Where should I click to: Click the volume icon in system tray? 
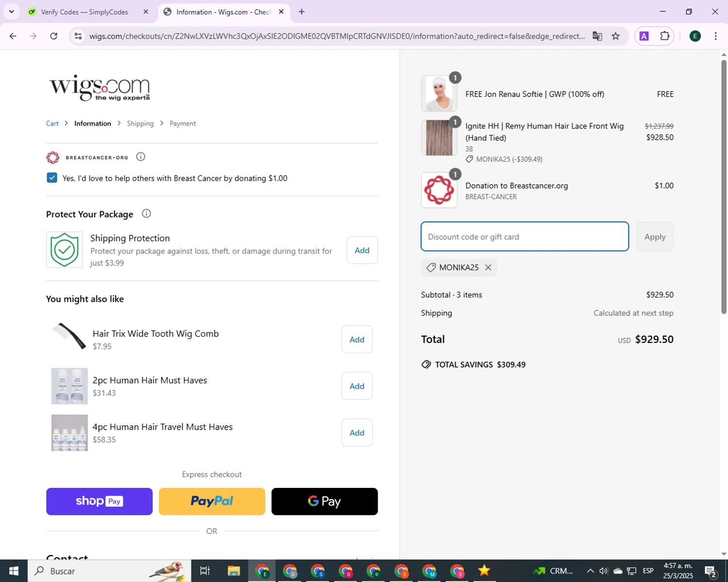coord(604,571)
